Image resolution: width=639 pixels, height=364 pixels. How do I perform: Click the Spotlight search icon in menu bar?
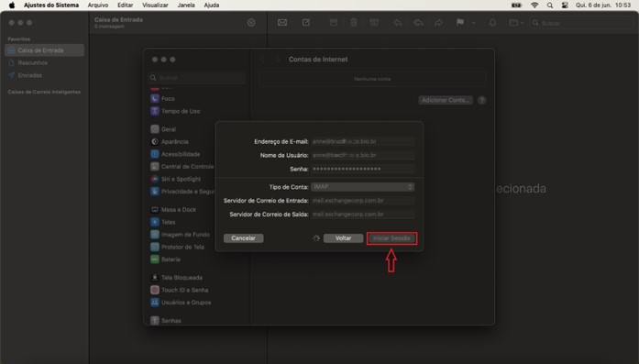point(550,6)
